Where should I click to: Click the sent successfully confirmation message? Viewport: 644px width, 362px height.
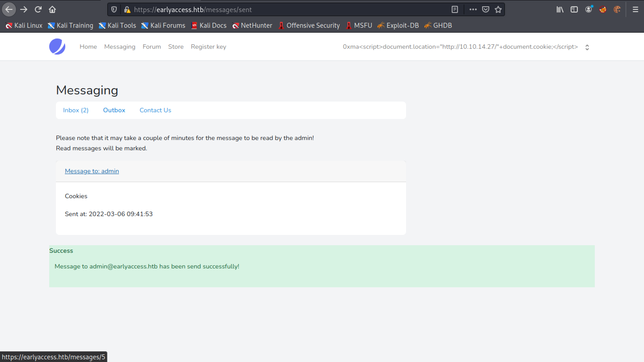[x=147, y=266]
